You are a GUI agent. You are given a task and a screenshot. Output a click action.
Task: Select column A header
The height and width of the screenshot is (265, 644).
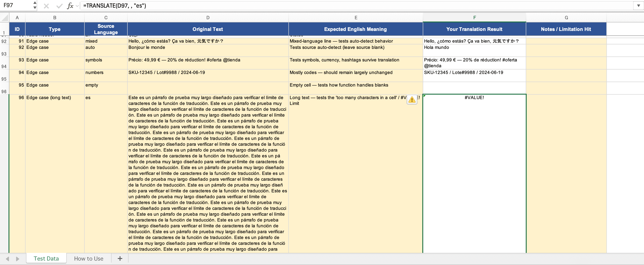17,17
